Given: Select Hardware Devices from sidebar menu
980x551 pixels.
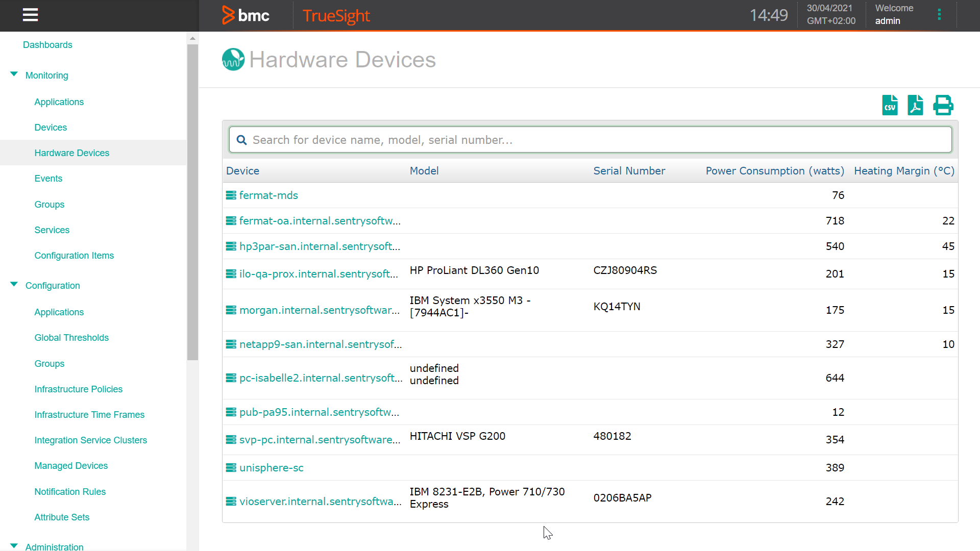Looking at the screenshot, I should 72,153.
